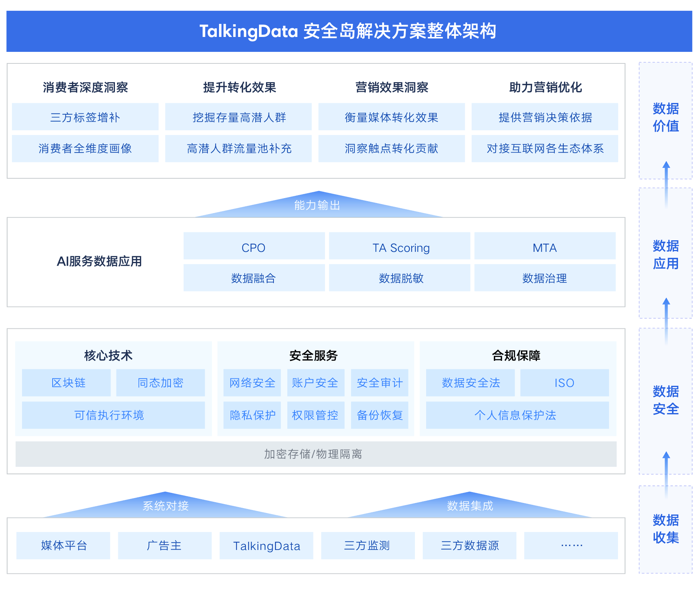The image size is (700, 591).
Task: Click the 三方监测 box
Action: (x=368, y=545)
